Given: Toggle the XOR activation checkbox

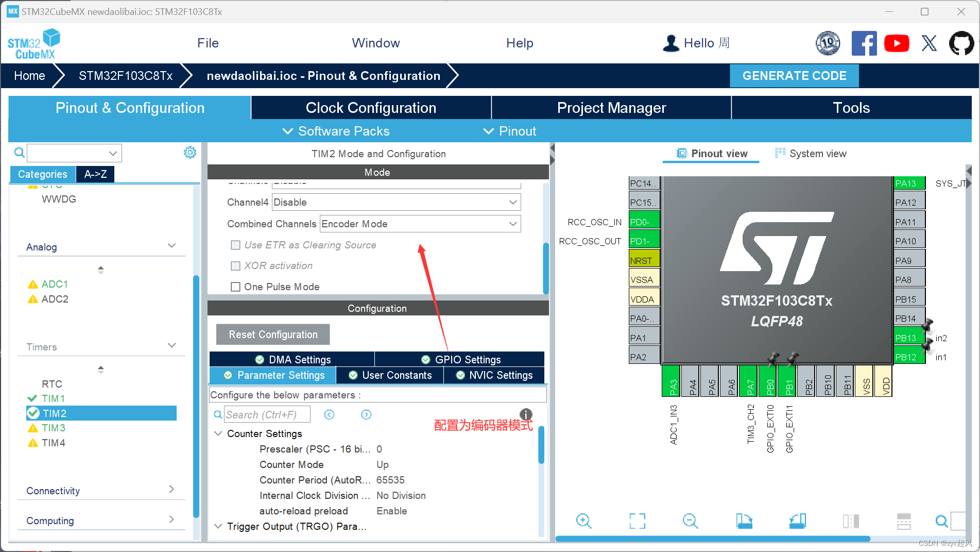Looking at the screenshot, I should (x=235, y=266).
